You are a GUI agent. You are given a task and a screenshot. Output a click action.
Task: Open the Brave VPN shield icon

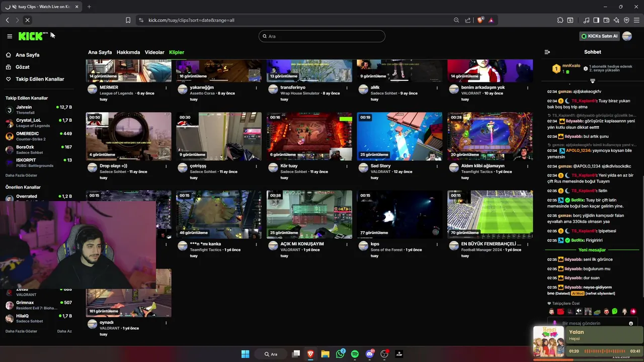click(x=626, y=20)
